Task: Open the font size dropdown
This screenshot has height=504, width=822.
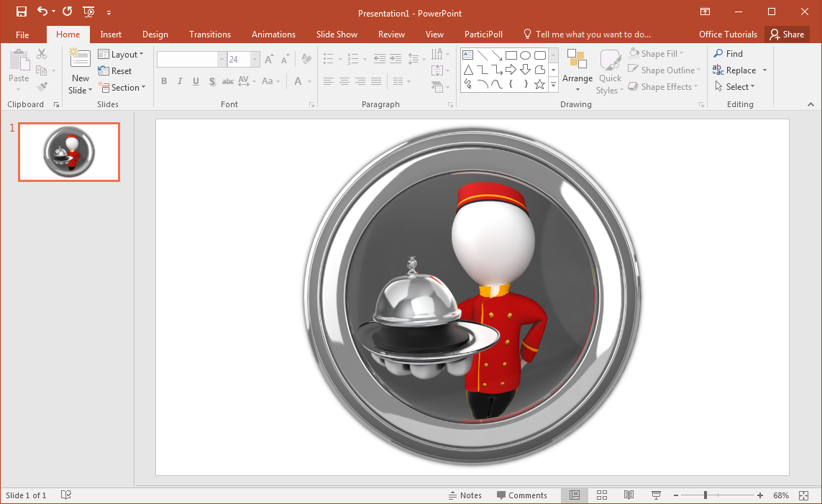Action: tap(255, 60)
